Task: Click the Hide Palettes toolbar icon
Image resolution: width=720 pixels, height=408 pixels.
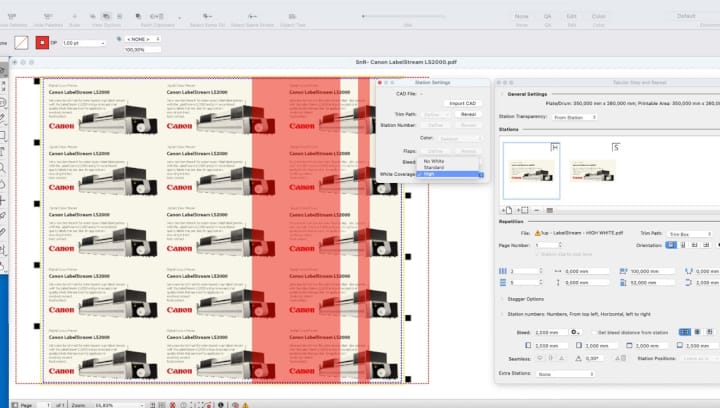Action: click(48, 19)
